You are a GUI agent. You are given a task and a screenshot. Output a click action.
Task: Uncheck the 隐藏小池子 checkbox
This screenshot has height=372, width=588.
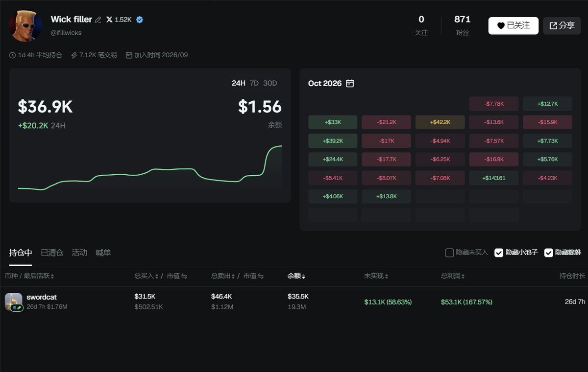pyautogui.click(x=499, y=253)
